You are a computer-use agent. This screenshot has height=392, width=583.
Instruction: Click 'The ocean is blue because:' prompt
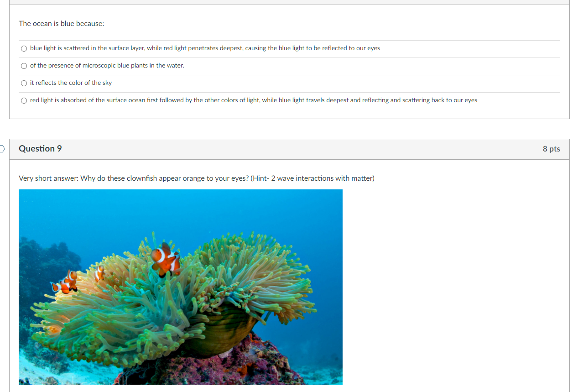[x=61, y=23]
